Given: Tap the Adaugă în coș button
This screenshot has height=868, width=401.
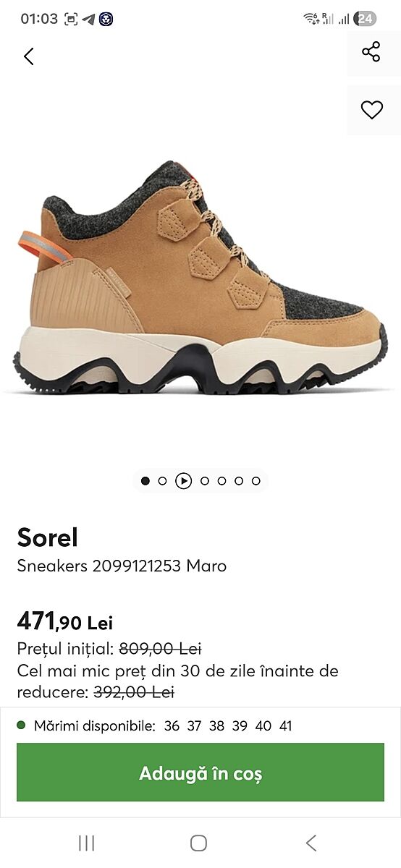Looking at the screenshot, I should coord(200,773).
